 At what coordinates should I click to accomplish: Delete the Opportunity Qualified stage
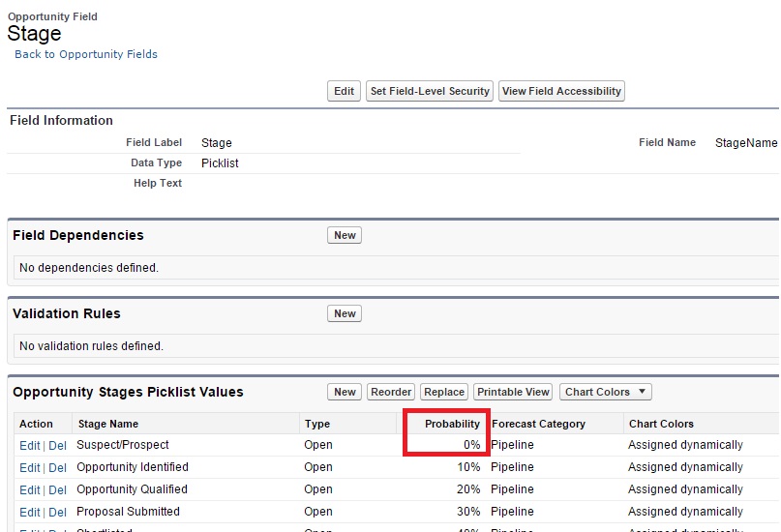pyautogui.click(x=58, y=490)
